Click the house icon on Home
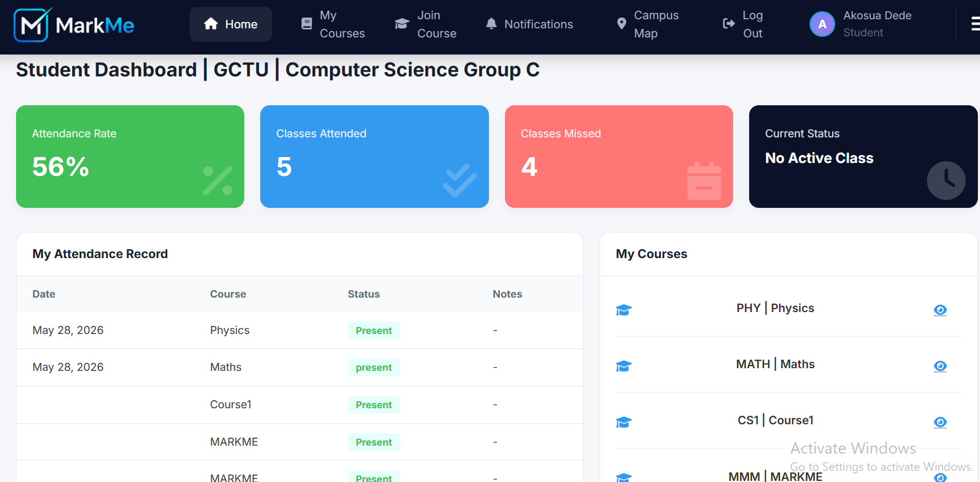The width and height of the screenshot is (980, 482). click(x=211, y=24)
